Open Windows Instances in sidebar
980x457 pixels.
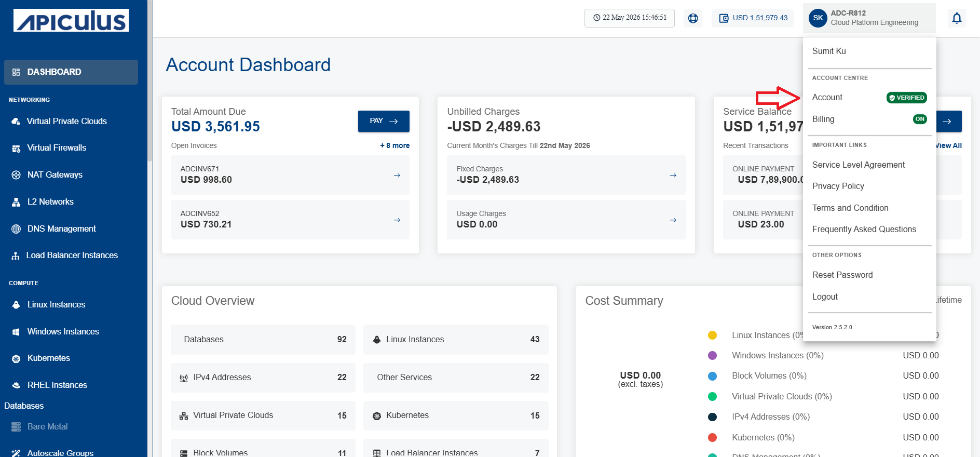(x=63, y=332)
